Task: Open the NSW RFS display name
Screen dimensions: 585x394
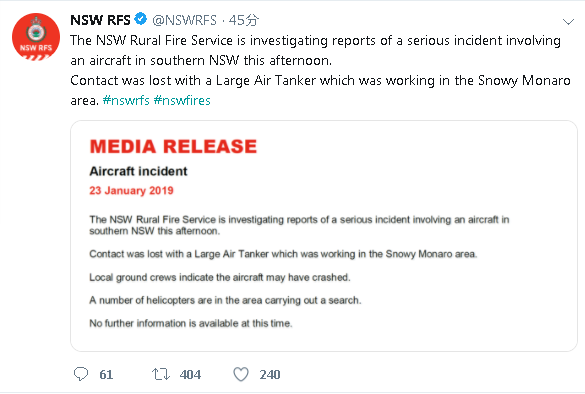Action: pos(100,20)
